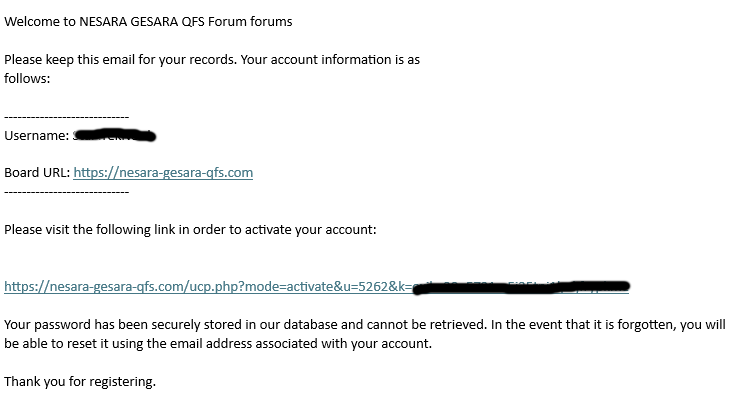The image size is (732, 399).
Task: Click the 'Welcome to NESARA GESARA QFS Forum' line
Action: (148, 21)
